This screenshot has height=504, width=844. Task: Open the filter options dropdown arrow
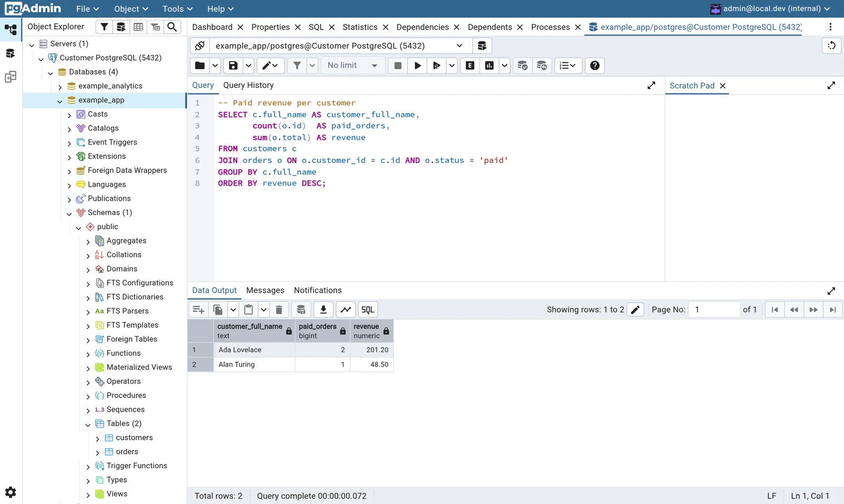(312, 65)
